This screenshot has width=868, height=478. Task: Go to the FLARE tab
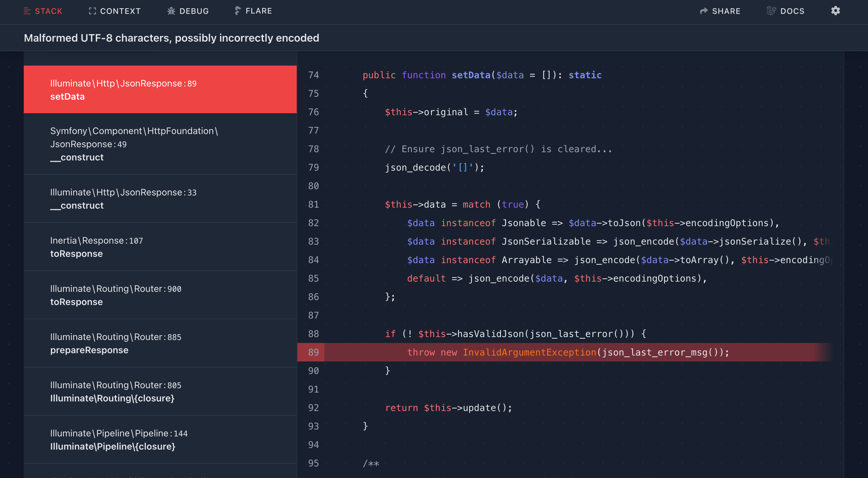pos(258,11)
